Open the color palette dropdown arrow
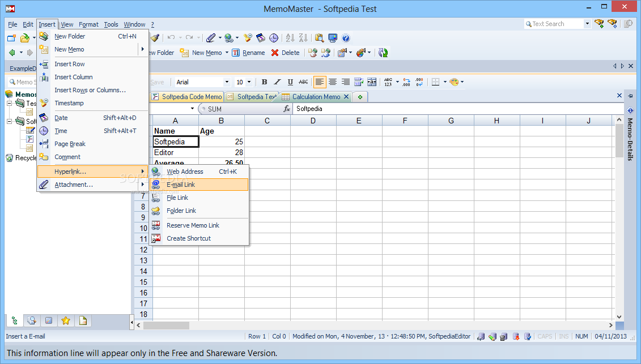Viewport: 641px width, 364px height. [x=462, y=82]
